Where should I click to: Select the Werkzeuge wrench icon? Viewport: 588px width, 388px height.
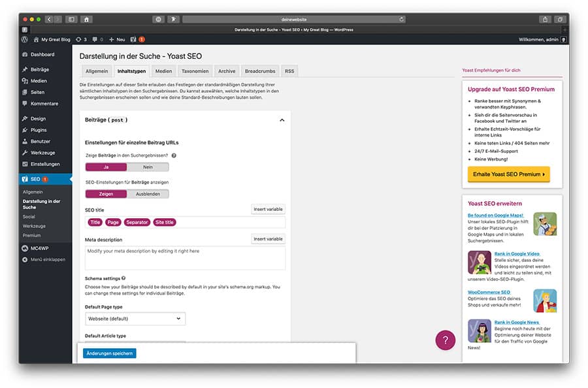coord(26,152)
